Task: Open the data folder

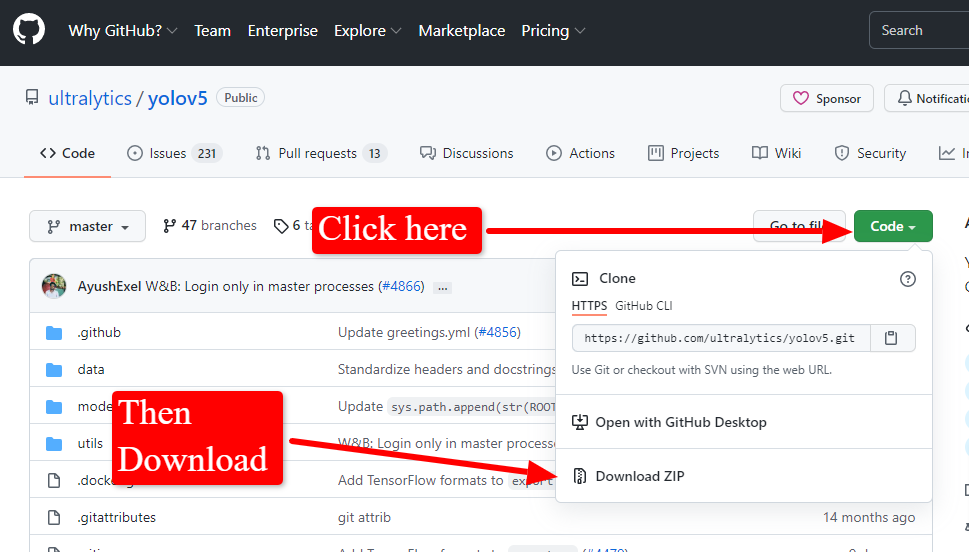Action: pos(91,370)
